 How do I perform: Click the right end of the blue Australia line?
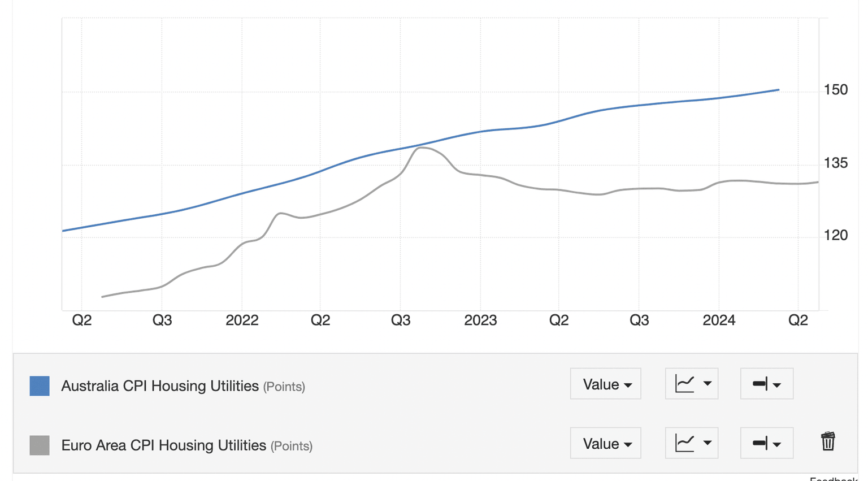pos(779,90)
